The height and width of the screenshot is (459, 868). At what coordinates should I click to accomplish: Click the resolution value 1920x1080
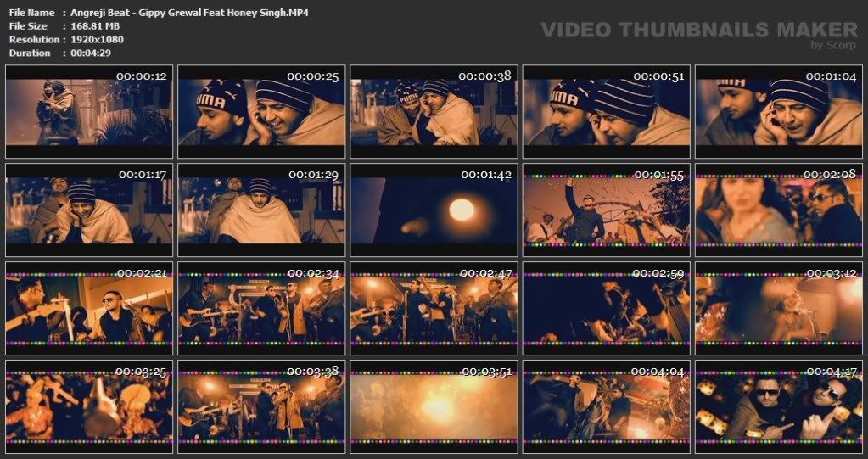click(x=97, y=39)
